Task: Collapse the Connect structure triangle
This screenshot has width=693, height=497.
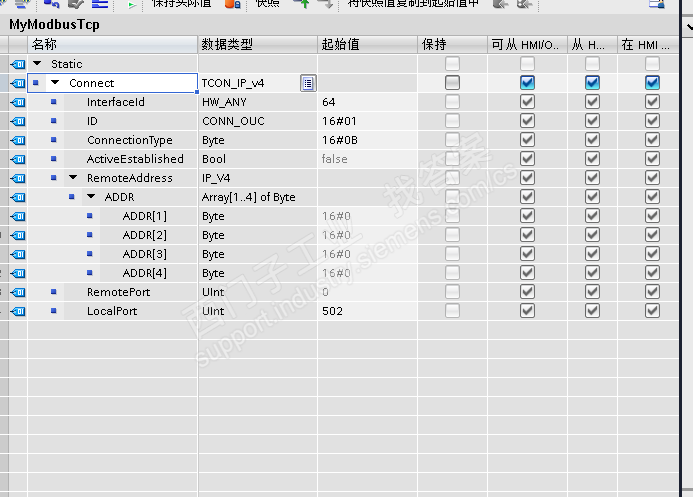Action: [x=55, y=83]
